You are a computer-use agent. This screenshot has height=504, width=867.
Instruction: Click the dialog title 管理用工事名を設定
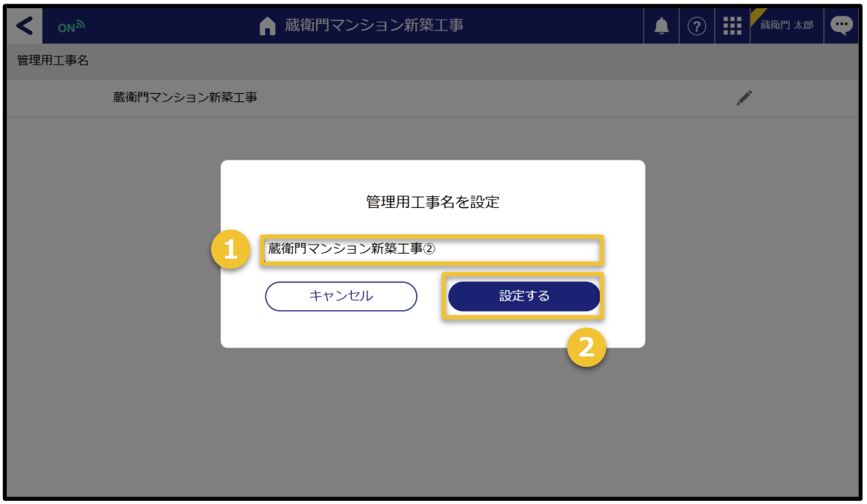432,202
